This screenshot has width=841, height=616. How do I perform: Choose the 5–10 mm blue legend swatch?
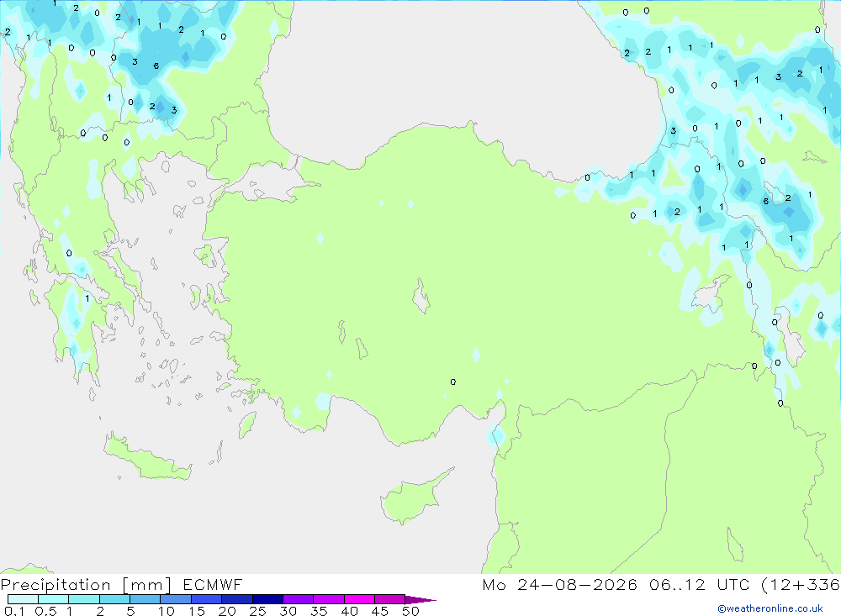tap(145, 599)
